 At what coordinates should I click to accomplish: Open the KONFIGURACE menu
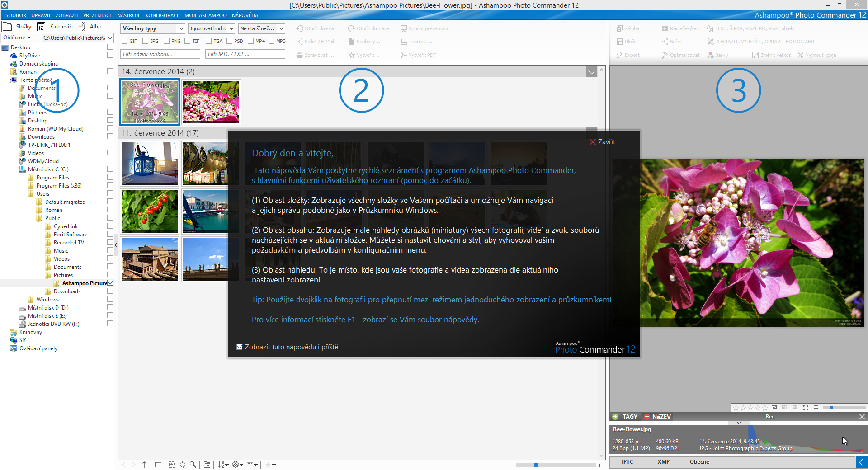[x=162, y=15]
